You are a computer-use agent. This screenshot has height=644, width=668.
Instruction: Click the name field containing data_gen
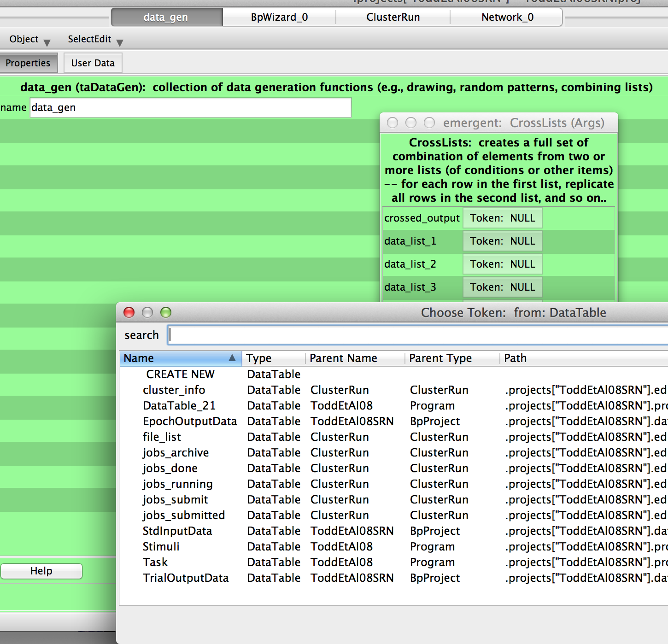tap(190, 107)
